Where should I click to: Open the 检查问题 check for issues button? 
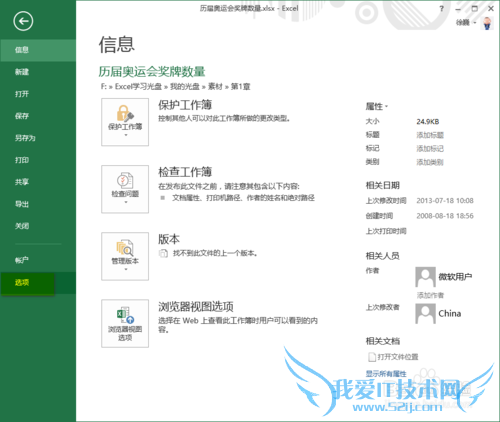tap(125, 189)
